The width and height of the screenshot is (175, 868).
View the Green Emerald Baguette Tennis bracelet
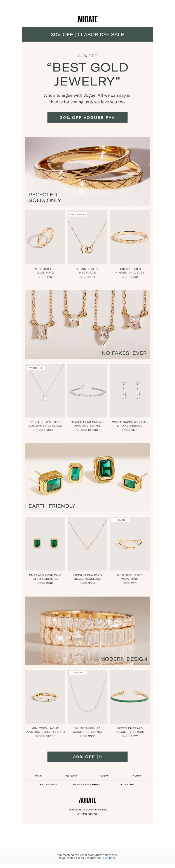point(130,696)
